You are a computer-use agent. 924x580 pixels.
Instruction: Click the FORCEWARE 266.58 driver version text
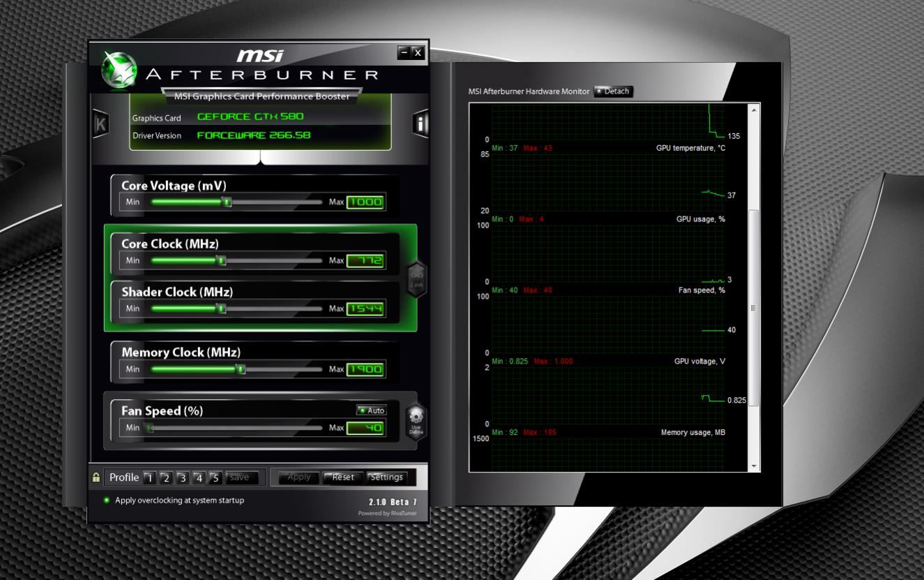254,135
